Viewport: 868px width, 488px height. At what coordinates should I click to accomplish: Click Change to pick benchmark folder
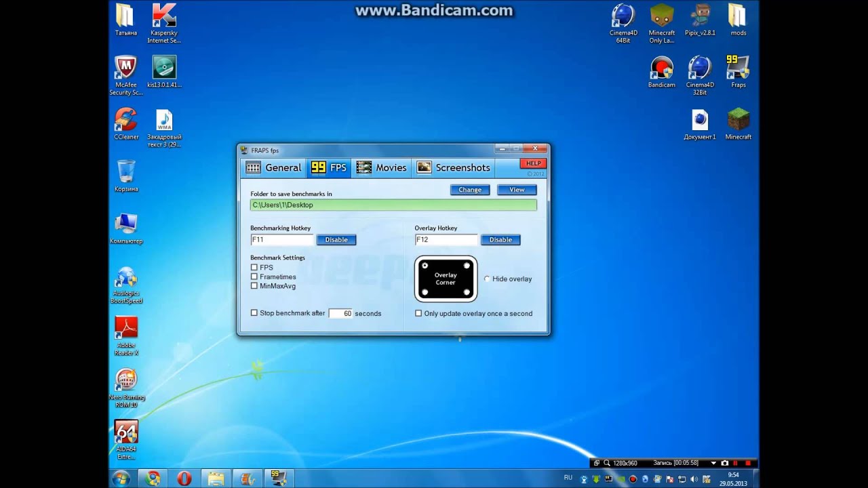coord(470,190)
